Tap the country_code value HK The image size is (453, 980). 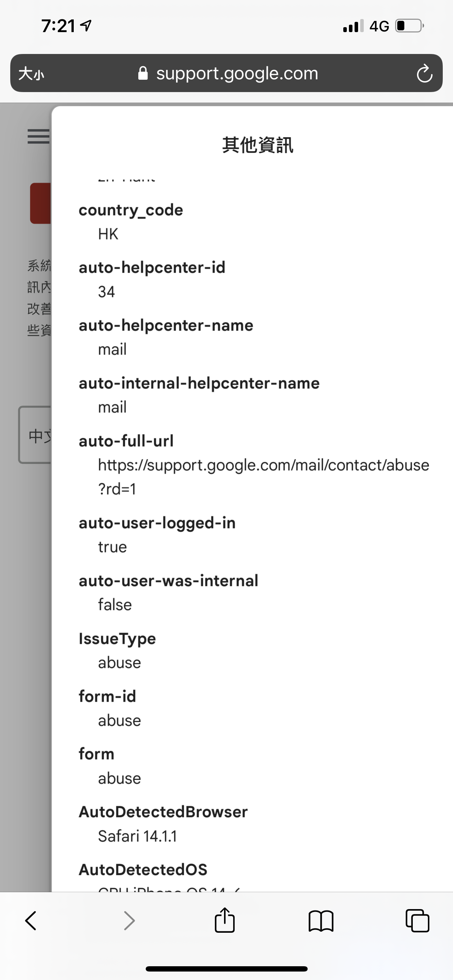[108, 234]
